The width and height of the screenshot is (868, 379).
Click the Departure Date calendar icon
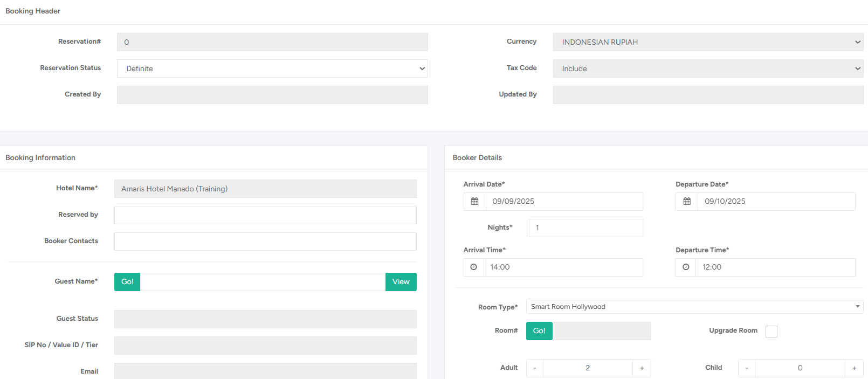coord(686,202)
